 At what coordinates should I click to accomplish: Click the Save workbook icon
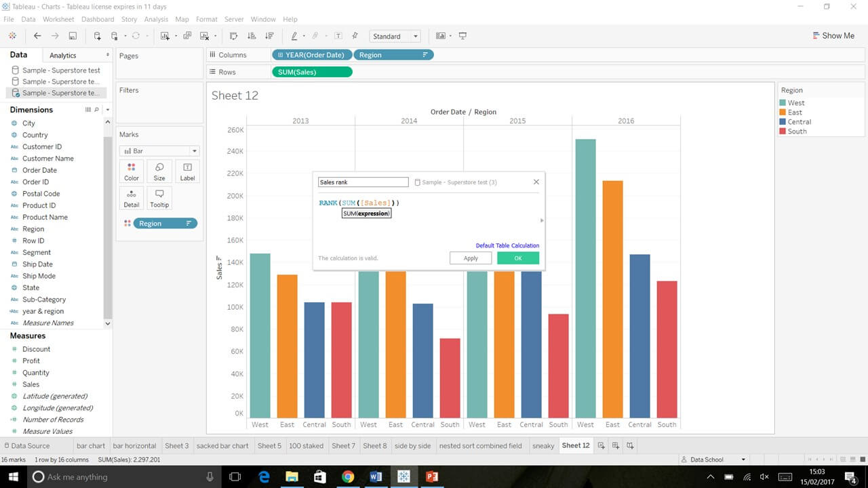coord(73,36)
